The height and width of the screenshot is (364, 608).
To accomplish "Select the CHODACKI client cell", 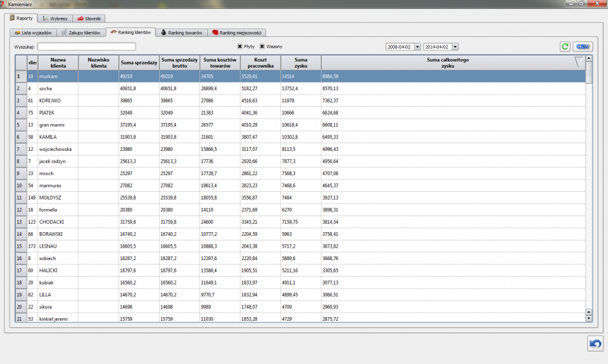I will pos(58,222).
